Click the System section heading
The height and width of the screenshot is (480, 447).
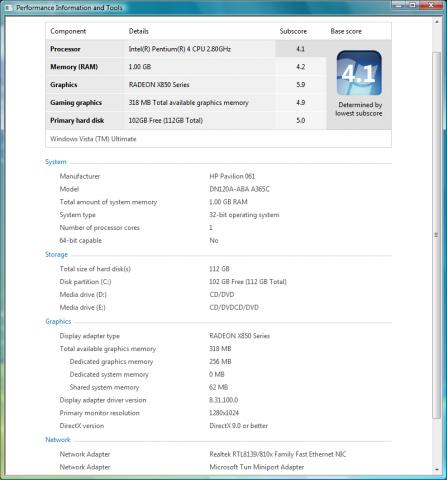click(56, 162)
